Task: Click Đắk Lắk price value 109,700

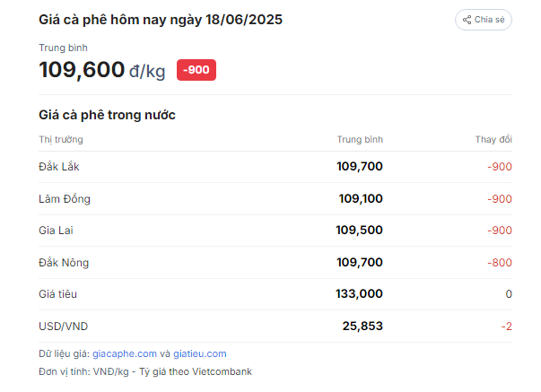Action: click(x=360, y=166)
